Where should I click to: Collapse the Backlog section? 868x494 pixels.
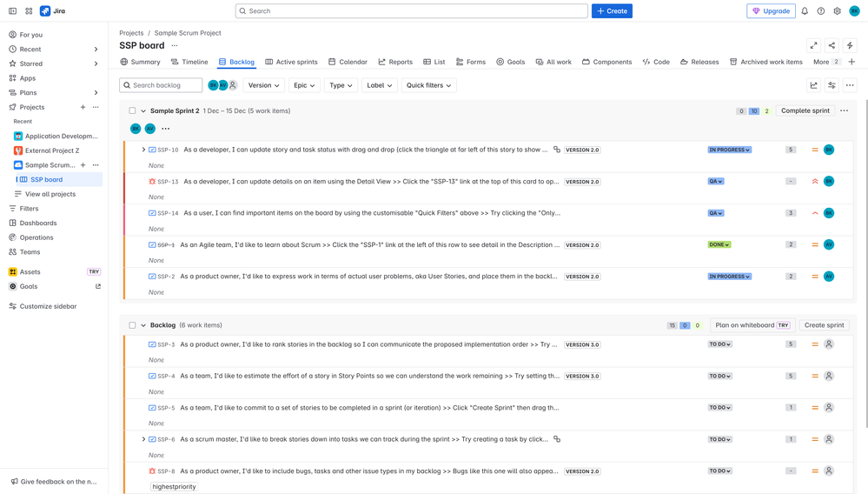[143, 325]
